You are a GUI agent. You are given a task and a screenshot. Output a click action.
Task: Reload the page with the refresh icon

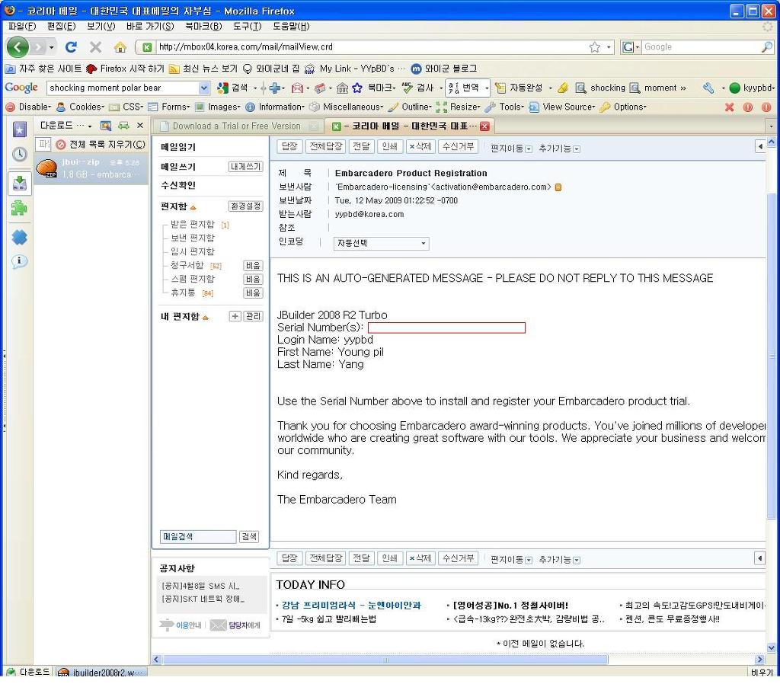click(71, 47)
